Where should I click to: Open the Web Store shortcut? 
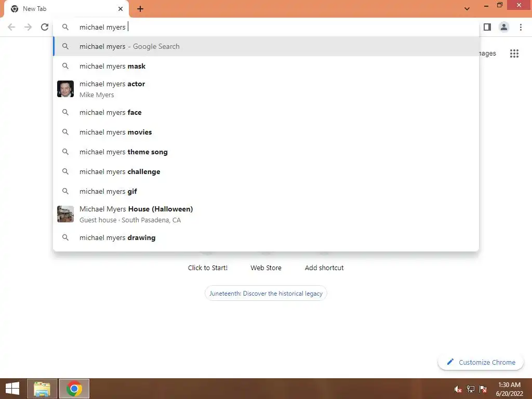tap(266, 268)
